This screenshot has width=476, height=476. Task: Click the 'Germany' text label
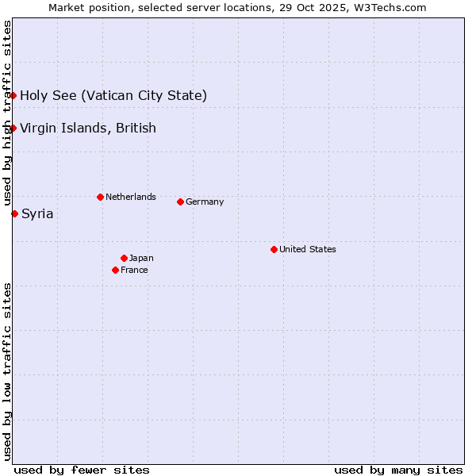(x=205, y=202)
